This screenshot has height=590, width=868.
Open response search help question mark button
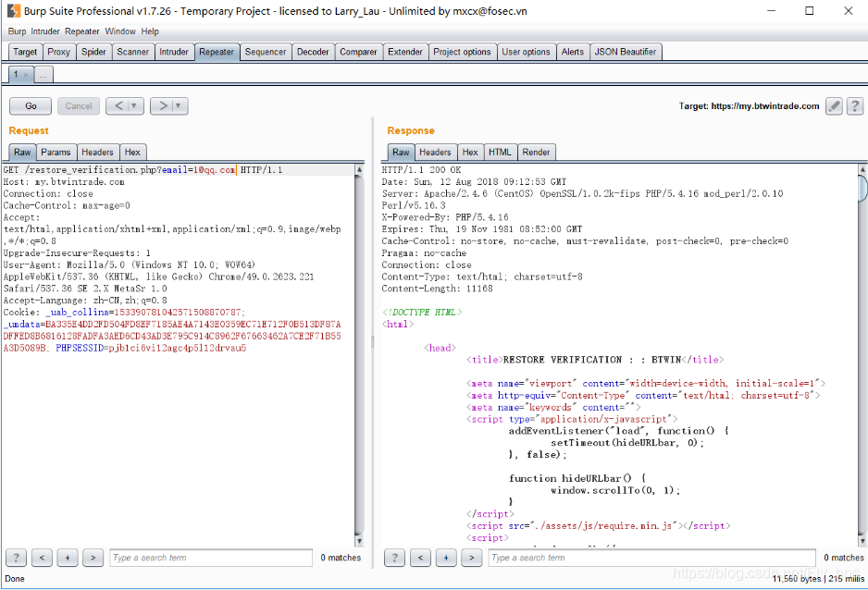395,558
